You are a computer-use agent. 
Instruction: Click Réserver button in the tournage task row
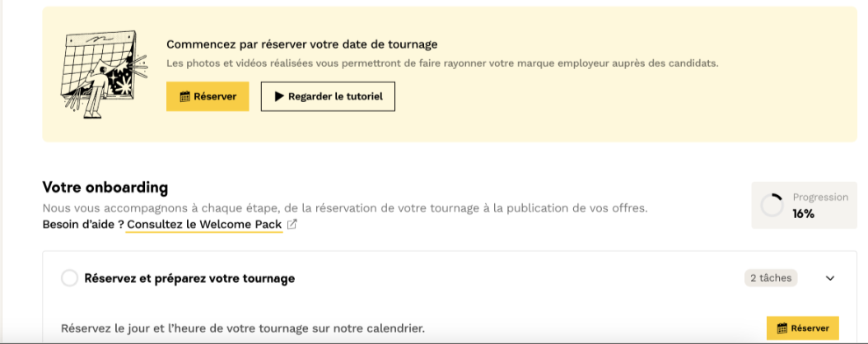[x=802, y=328]
